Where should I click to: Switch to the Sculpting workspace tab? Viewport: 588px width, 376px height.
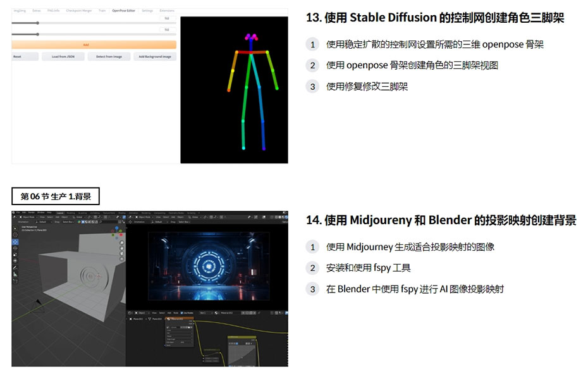coord(82,213)
